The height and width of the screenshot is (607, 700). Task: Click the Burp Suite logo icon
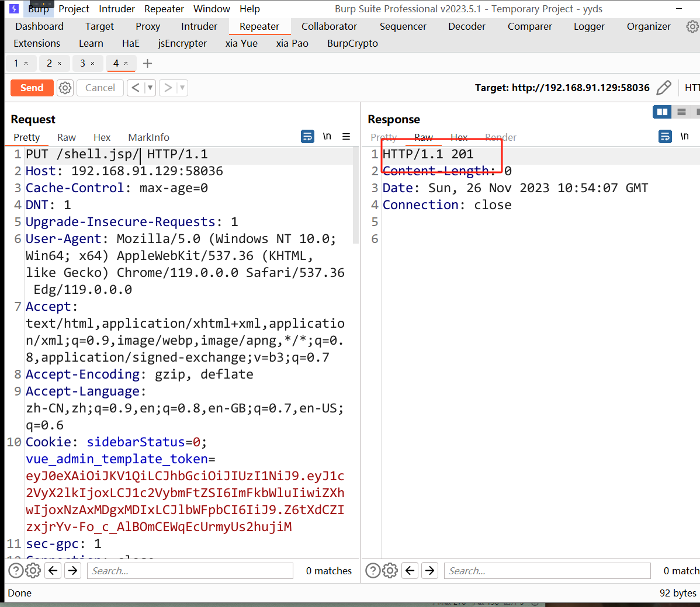(14, 9)
